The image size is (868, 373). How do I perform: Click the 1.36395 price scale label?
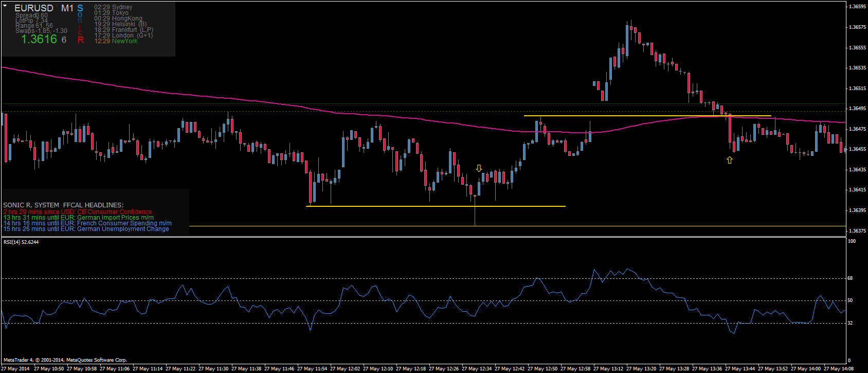tap(857, 210)
